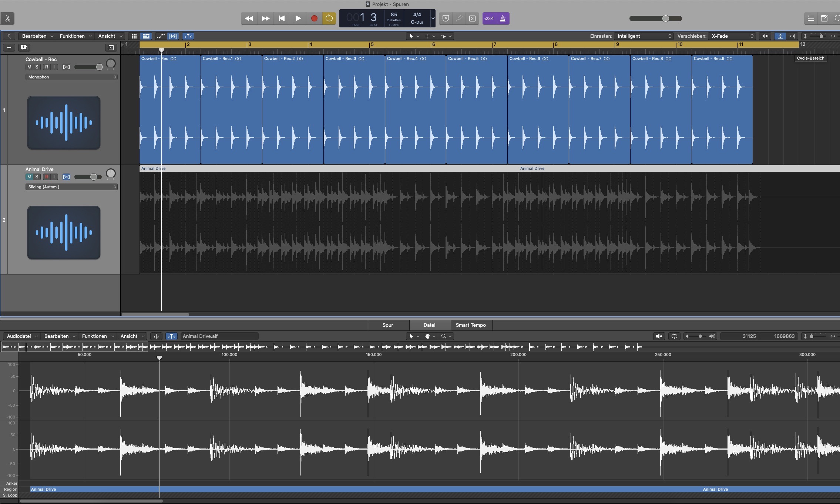Toggle the 1234 count-in button
This screenshot has width=840, height=504.
click(x=489, y=19)
